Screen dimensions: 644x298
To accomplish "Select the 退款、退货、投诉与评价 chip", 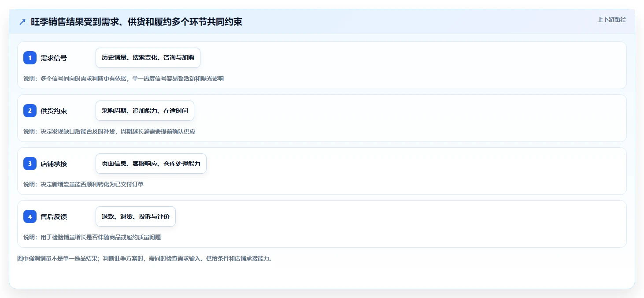I will pyautogui.click(x=136, y=216).
